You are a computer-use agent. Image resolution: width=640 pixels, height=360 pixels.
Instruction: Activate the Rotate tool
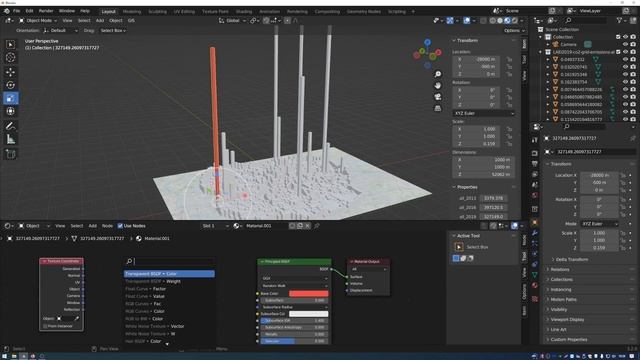(x=11, y=85)
